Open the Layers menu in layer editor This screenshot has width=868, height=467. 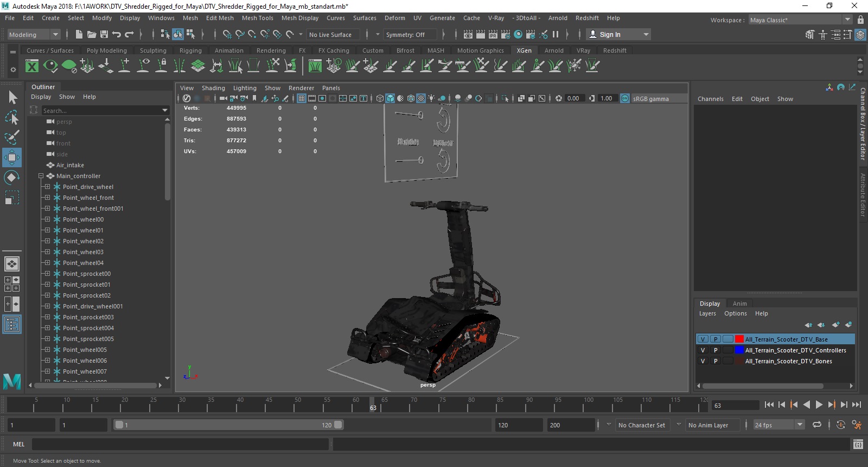tap(707, 313)
